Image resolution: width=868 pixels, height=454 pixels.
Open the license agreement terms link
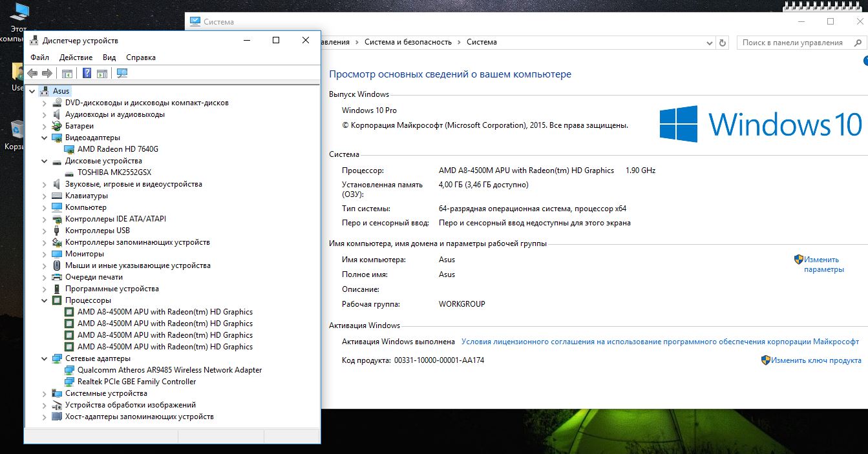[x=661, y=342]
